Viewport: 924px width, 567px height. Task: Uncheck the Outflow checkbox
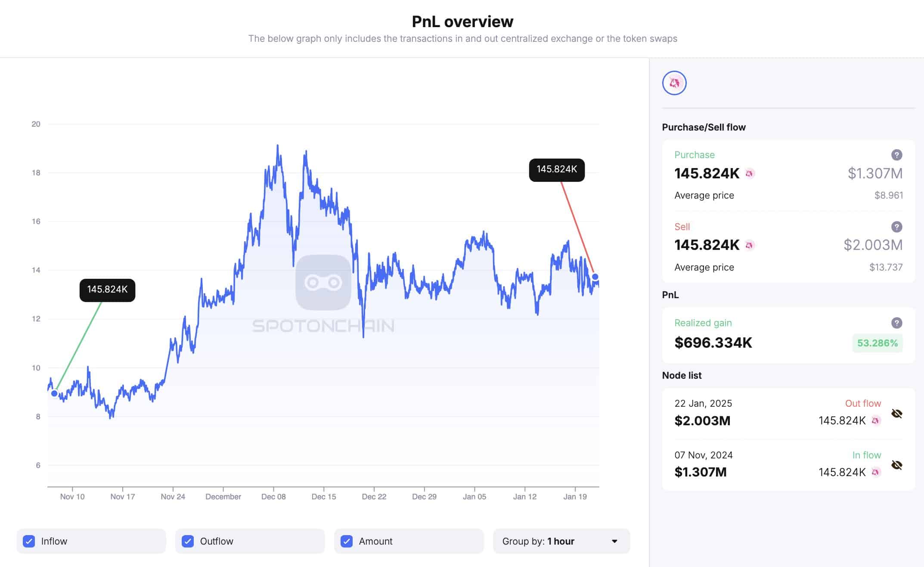click(x=188, y=541)
